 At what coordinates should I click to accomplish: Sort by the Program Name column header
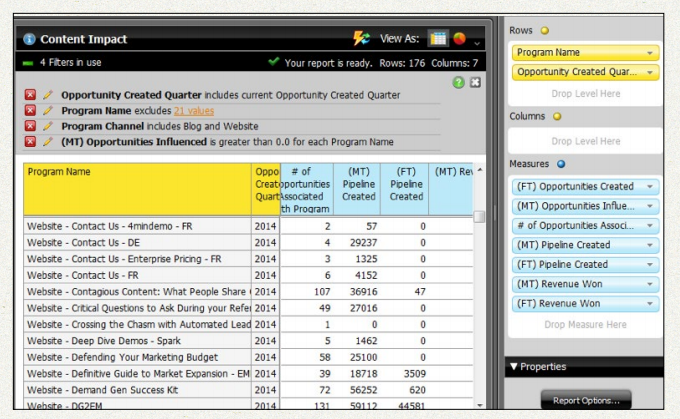click(137, 172)
